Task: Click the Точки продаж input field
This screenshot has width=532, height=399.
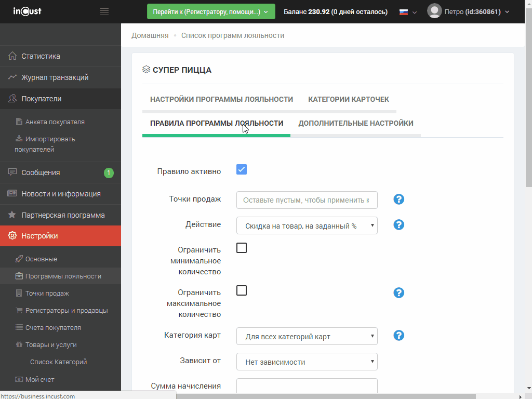Action: (x=307, y=200)
